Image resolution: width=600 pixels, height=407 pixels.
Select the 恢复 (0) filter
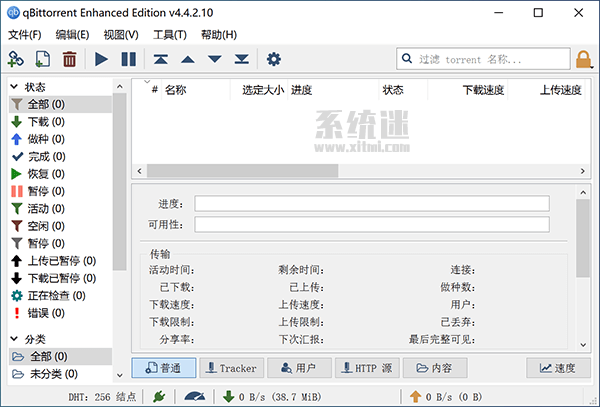tap(60, 174)
